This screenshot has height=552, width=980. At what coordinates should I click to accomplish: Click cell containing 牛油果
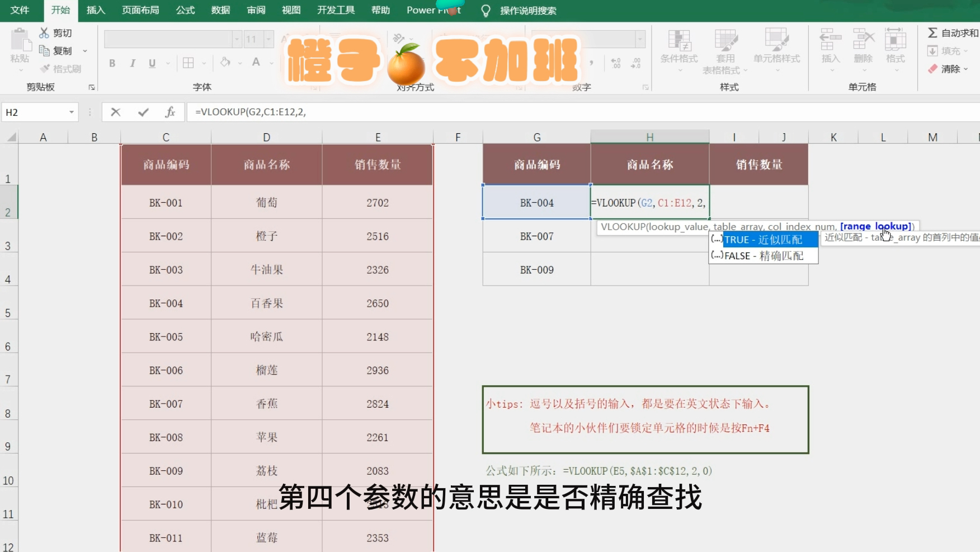pyautogui.click(x=266, y=269)
